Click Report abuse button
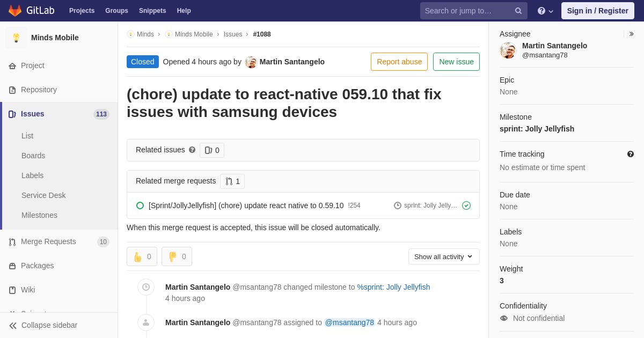Image resolution: width=644 pixels, height=338 pixels. point(399,62)
